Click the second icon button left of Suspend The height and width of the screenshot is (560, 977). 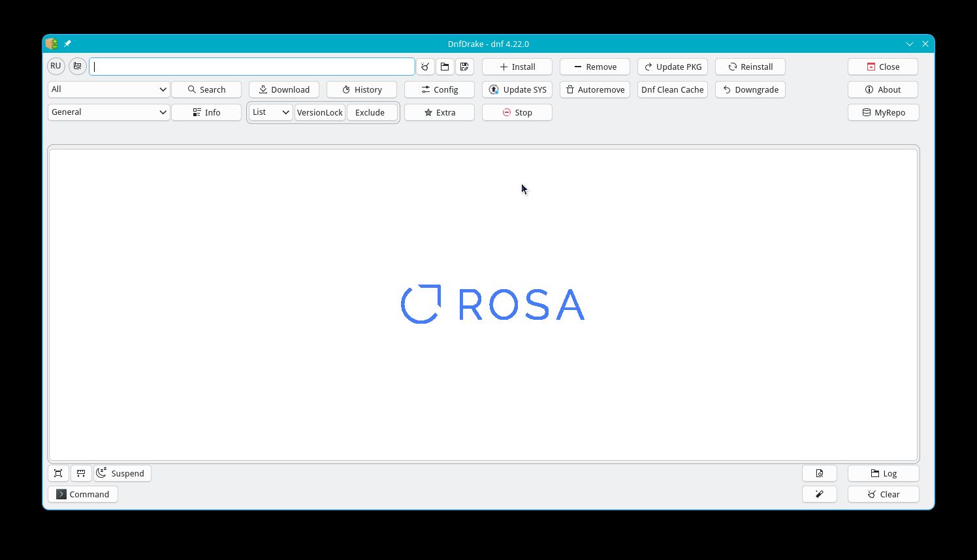[81, 473]
